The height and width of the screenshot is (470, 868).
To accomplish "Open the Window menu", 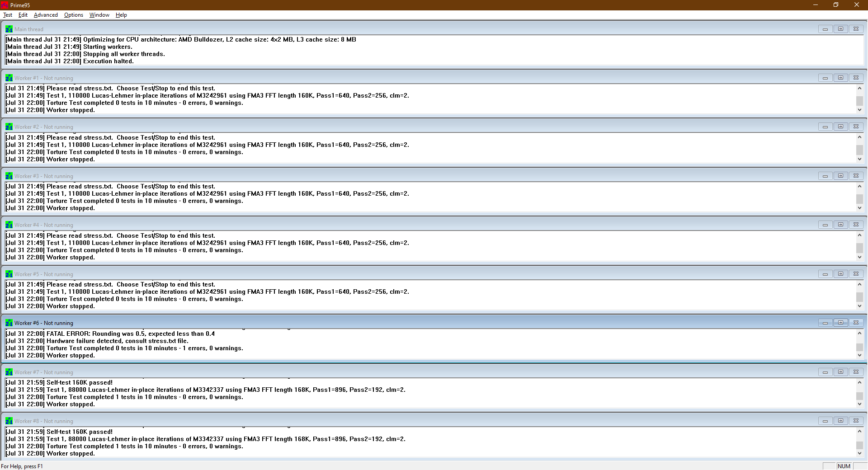I will click(x=99, y=15).
